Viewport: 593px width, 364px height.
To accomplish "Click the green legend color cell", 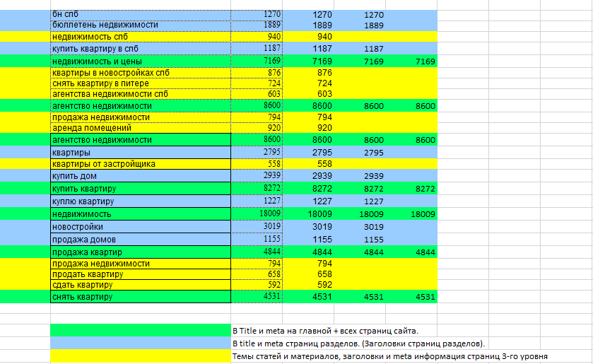I will (141, 330).
